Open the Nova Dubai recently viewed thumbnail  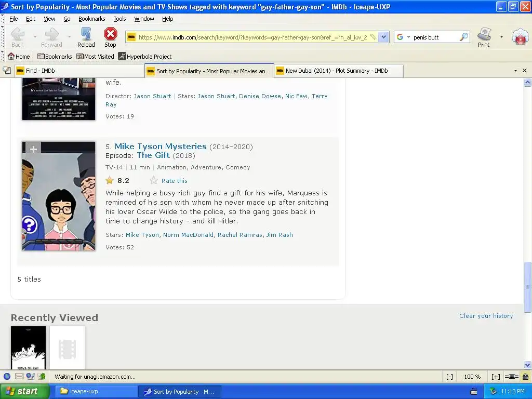point(28,348)
